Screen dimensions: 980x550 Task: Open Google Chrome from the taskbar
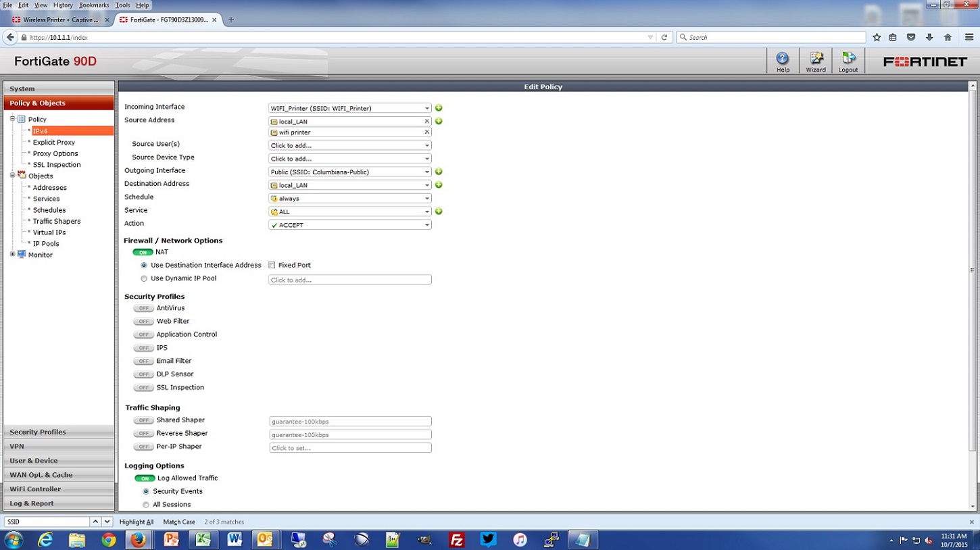pyautogui.click(x=108, y=540)
